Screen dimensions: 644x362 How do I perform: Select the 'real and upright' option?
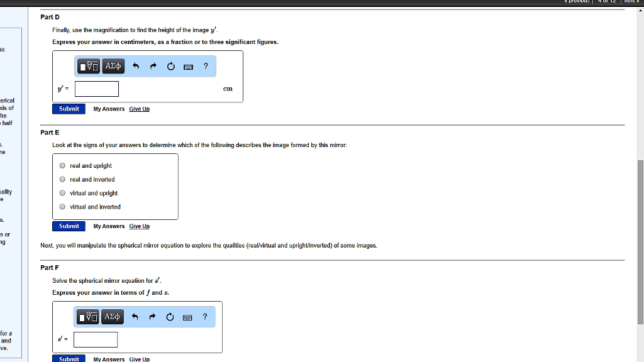[x=62, y=165]
